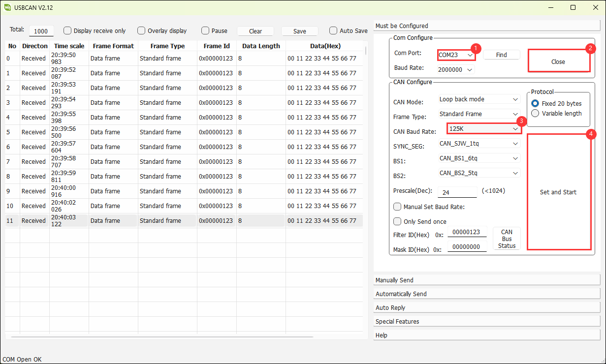Click the Directon column header

[x=35, y=46]
